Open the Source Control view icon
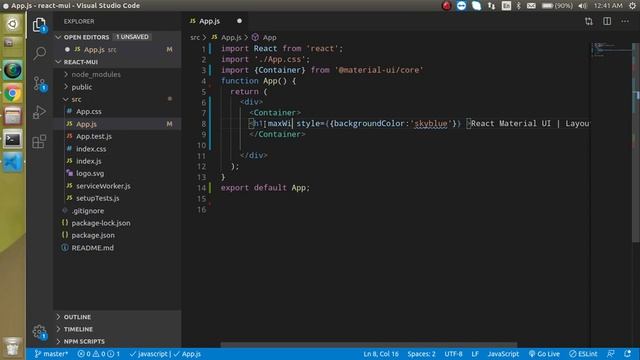 coord(40,83)
